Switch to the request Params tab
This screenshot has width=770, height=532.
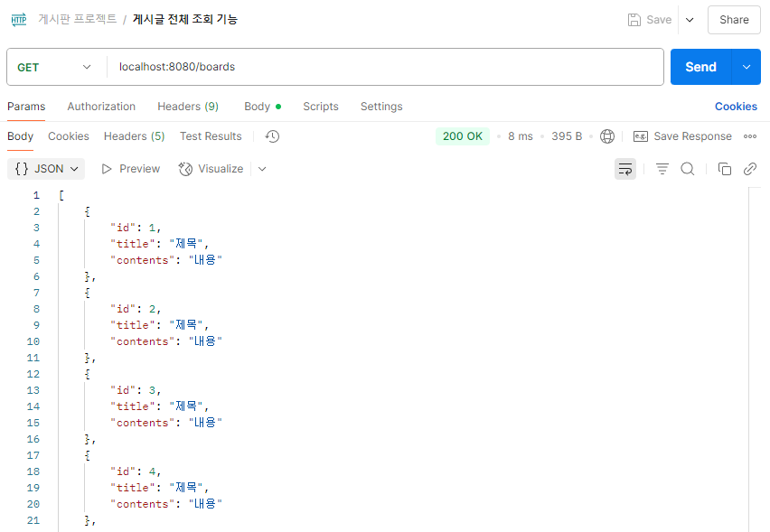pos(26,107)
